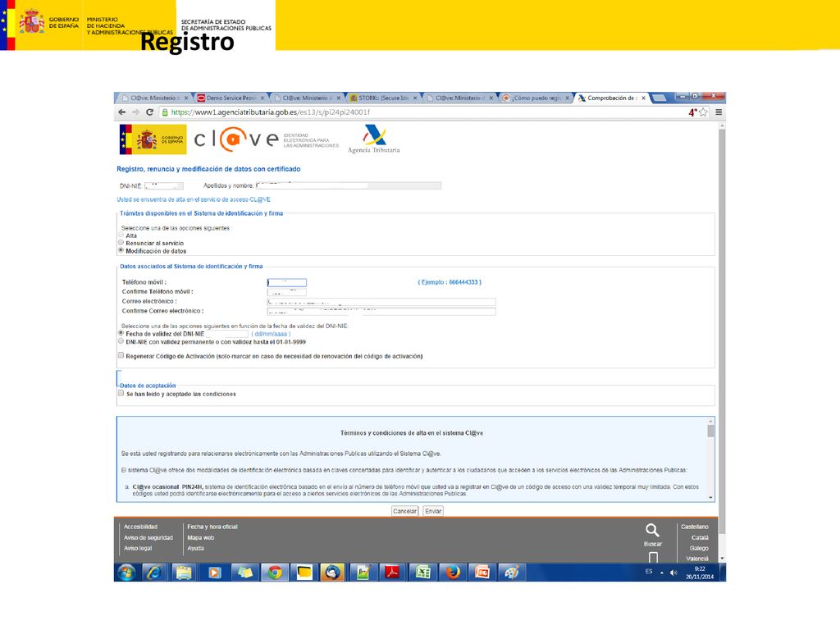This screenshot has height=630, width=840.
Task: Open Microsoft Excel from the taskbar
Action: point(422,573)
